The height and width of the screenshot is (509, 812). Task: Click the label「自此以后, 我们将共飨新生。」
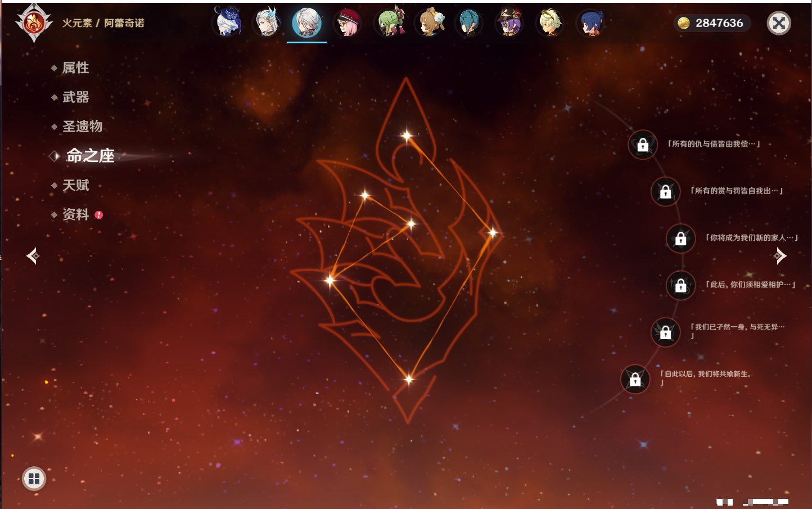[x=706, y=378]
